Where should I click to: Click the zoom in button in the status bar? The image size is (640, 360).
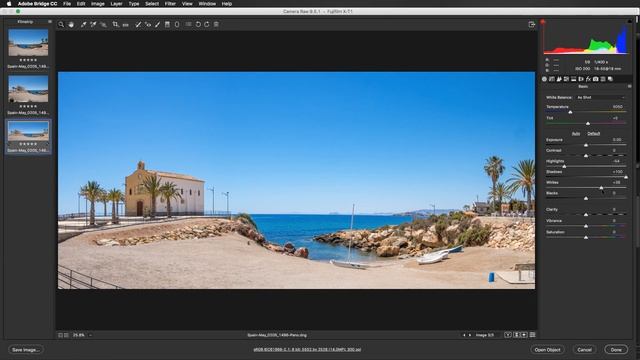(x=66, y=335)
